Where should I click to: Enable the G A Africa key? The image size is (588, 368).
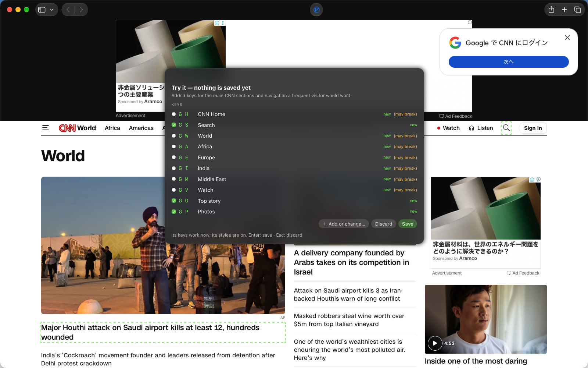174,146
